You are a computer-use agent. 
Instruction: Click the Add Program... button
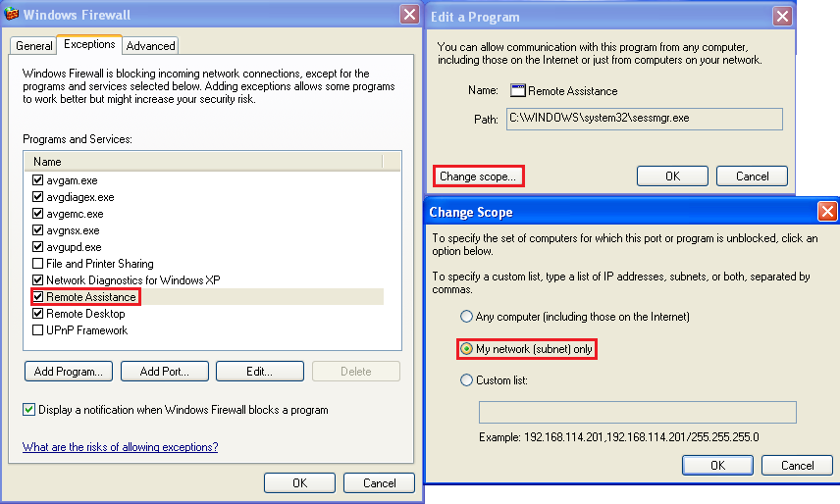click(x=69, y=372)
